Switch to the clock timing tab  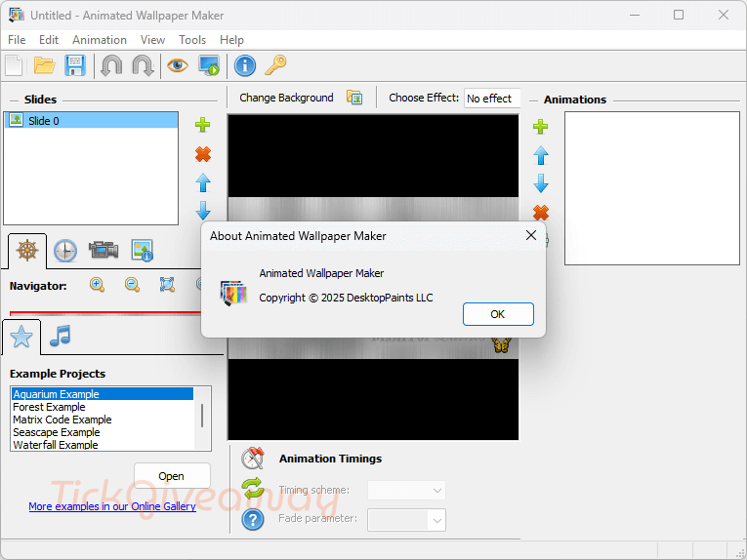click(x=65, y=251)
